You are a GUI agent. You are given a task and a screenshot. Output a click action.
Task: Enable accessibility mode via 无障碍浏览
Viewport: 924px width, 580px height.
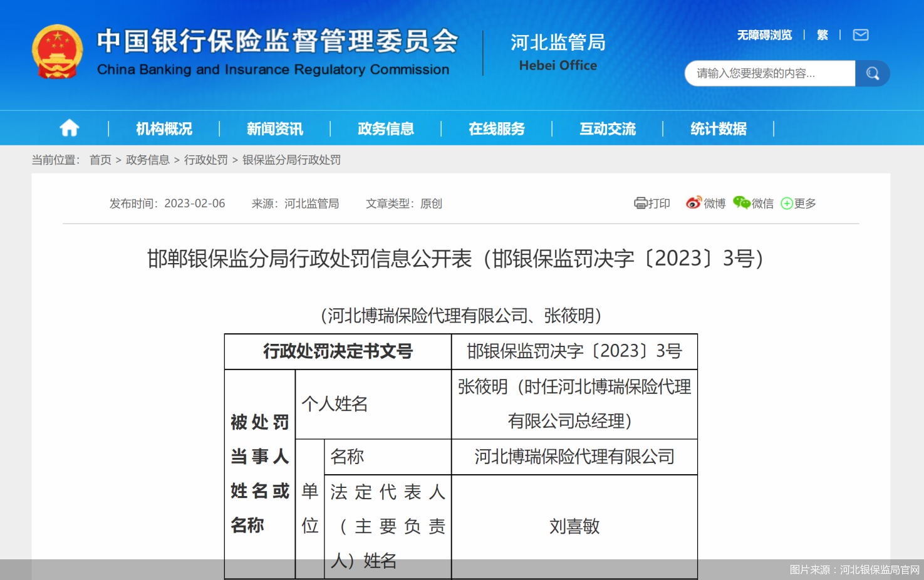point(764,35)
